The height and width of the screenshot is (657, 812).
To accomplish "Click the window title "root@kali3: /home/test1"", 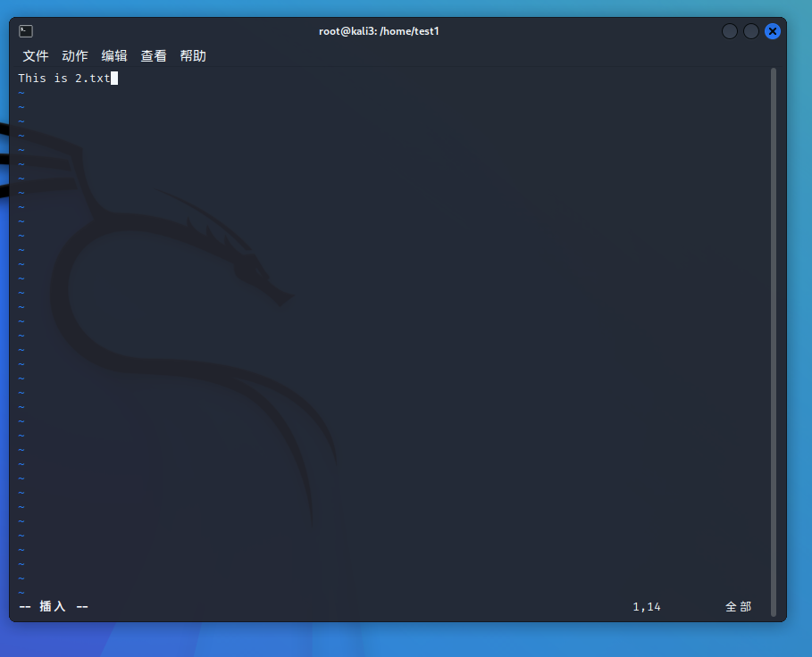I will [x=379, y=31].
